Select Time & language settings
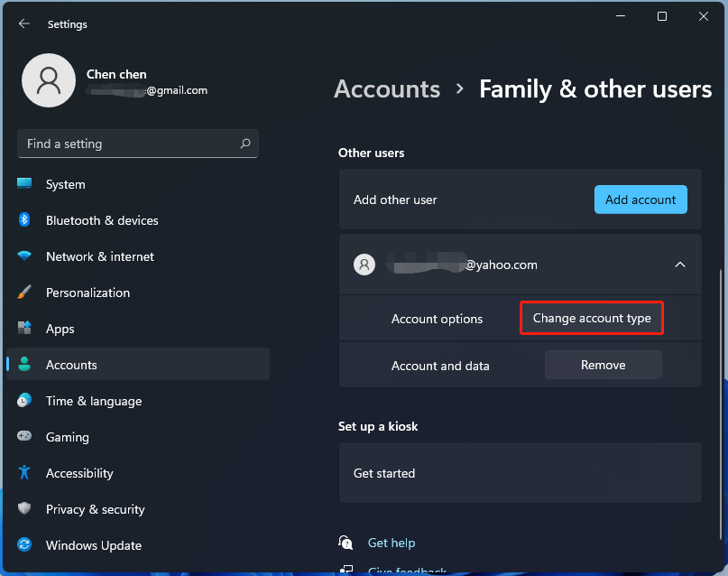The height and width of the screenshot is (576, 728). point(93,401)
